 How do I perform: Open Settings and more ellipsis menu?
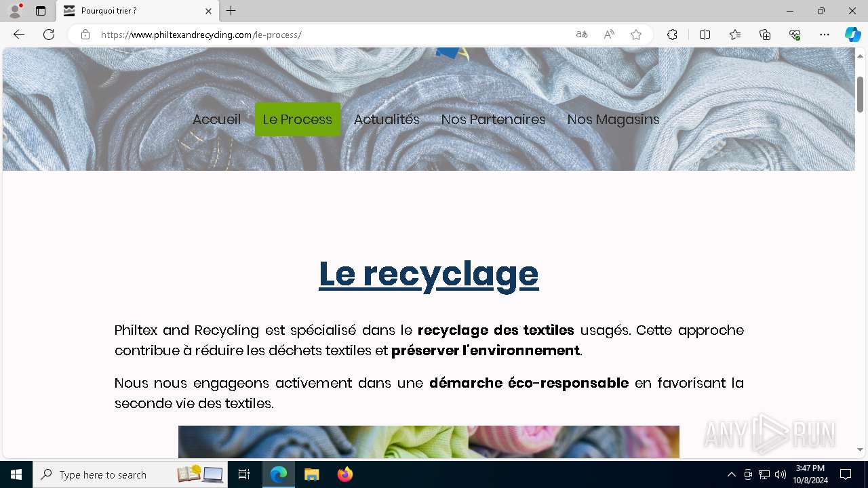pos(825,35)
